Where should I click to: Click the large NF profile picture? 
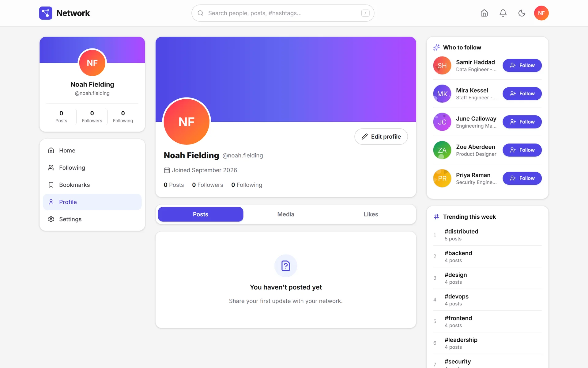(x=187, y=122)
